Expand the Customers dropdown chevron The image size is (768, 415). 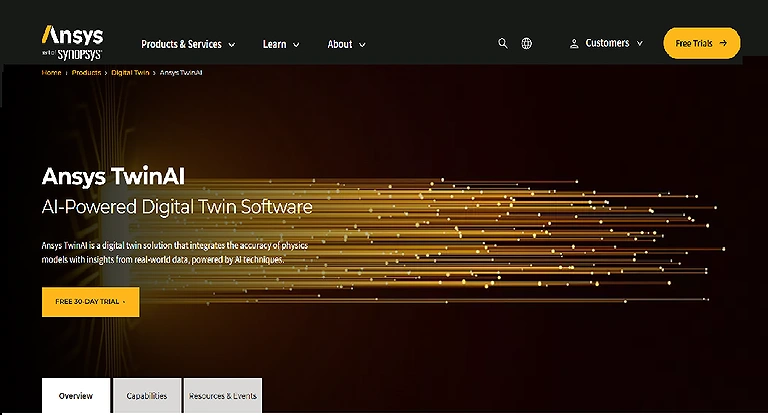(x=639, y=44)
